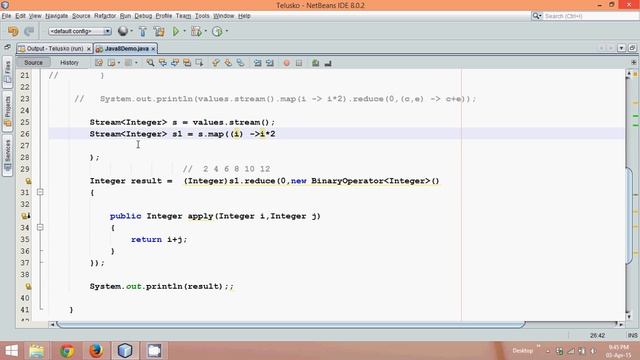
Task: Collapse the code fold at line 34
Action: point(40,227)
